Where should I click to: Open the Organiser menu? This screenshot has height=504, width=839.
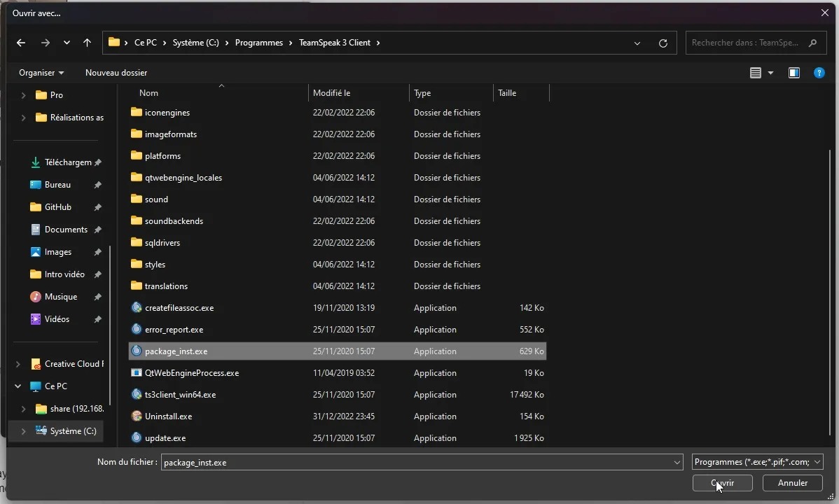(41, 73)
